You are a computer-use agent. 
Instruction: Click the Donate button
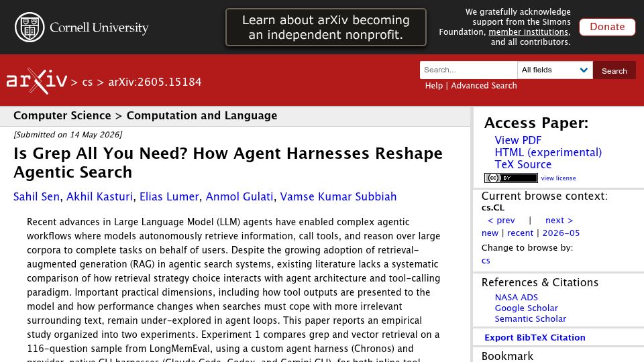(607, 27)
